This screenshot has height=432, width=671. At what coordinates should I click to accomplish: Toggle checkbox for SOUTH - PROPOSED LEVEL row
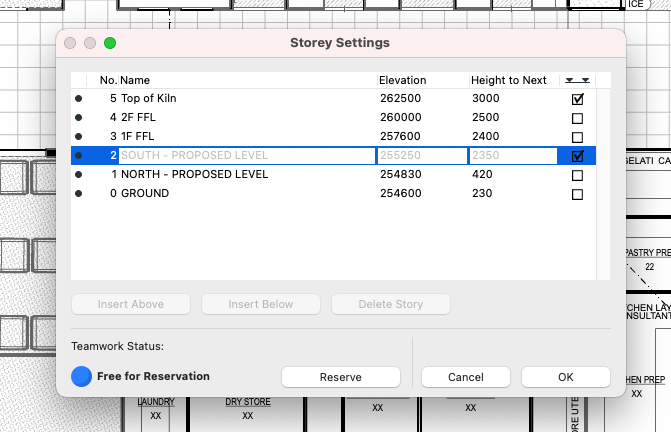(x=577, y=156)
